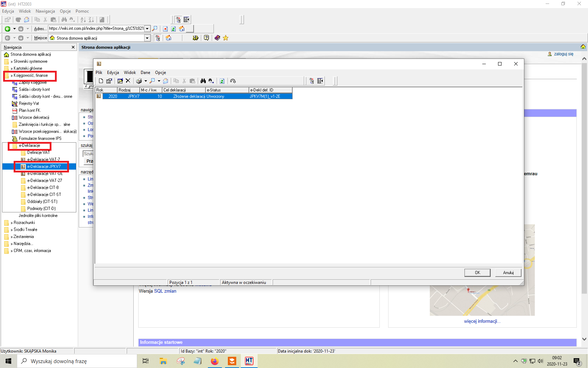Click the OK button
The width and height of the screenshot is (588, 368).
(477, 273)
